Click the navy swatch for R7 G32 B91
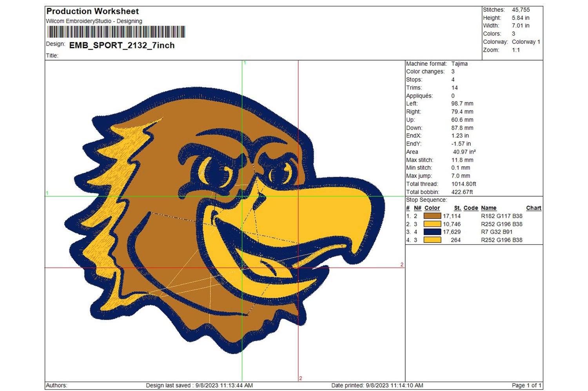Image resolution: width=588 pixels, height=391 pixels. tap(432, 232)
